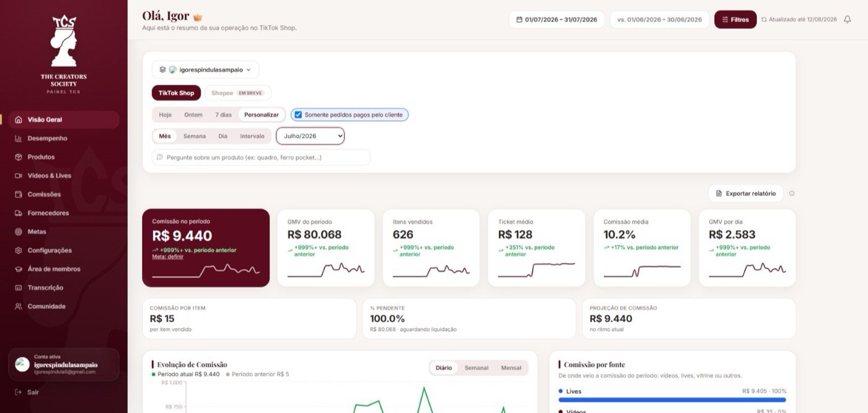Click the crown icon next to Olá, Igor
This screenshot has height=413, width=868.
[198, 17]
